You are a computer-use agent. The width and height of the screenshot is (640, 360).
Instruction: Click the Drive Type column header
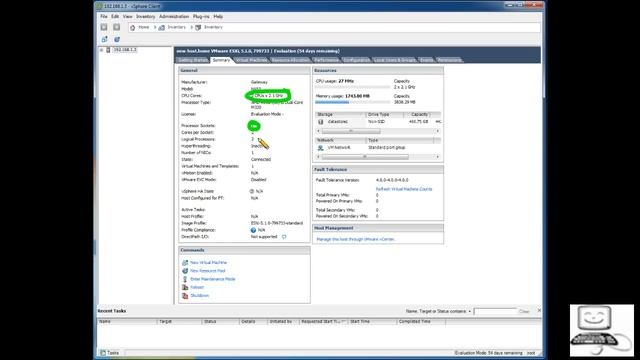384,115
